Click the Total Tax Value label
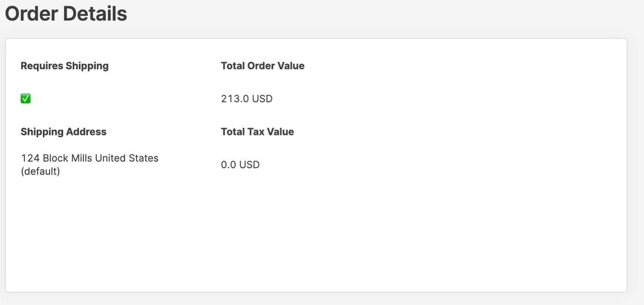This screenshot has height=305, width=644. point(257,132)
